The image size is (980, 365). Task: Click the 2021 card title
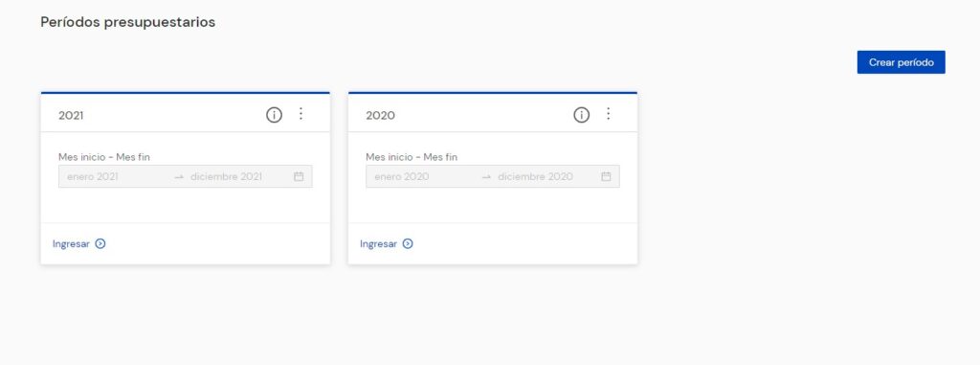pyautogui.click(x=71, y=116)
